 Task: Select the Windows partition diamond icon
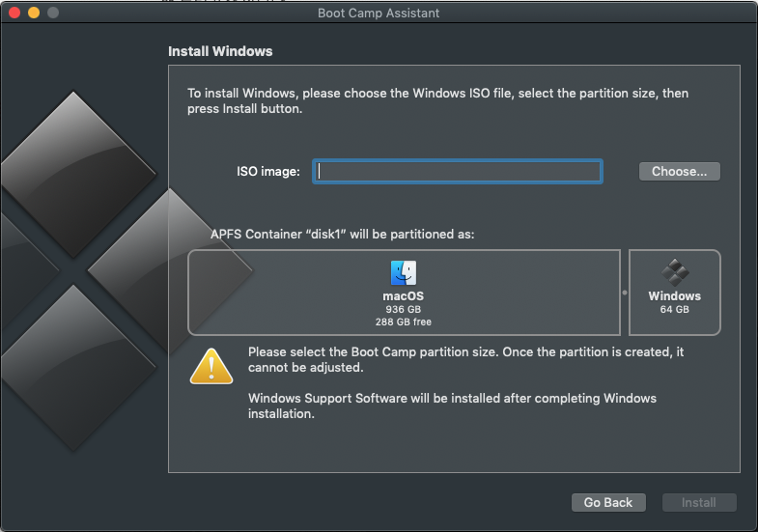coord(675,272)
